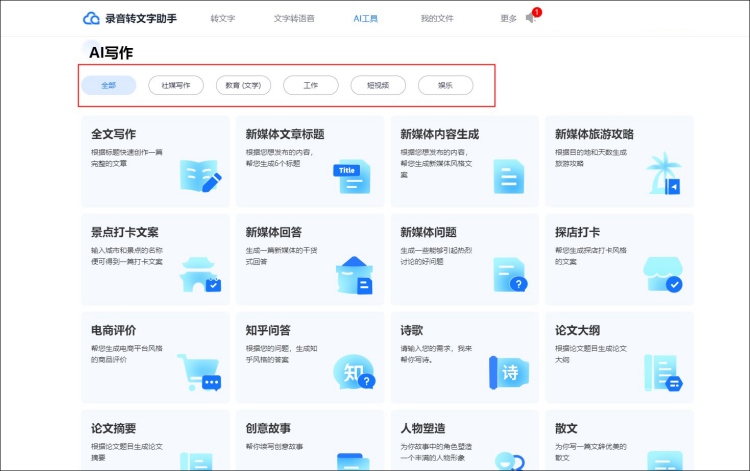The width and height of the screenshot is (750, 471).
Task: Open the 新媒体问题 tool title
Action: tap(429, 232)
